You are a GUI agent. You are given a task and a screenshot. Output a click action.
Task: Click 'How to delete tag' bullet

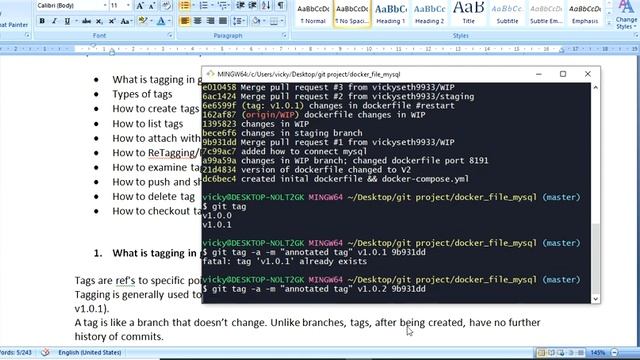(x=153, y=197)
